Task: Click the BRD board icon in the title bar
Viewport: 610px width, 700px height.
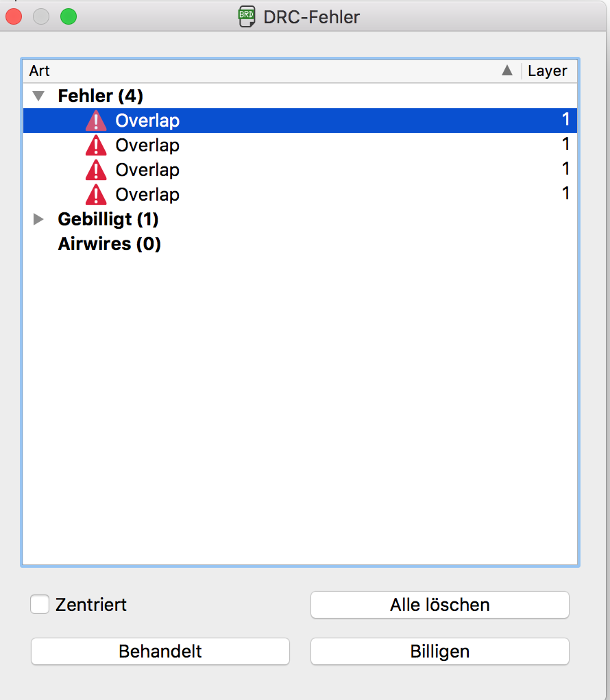Action: click(x=245, y=16)
